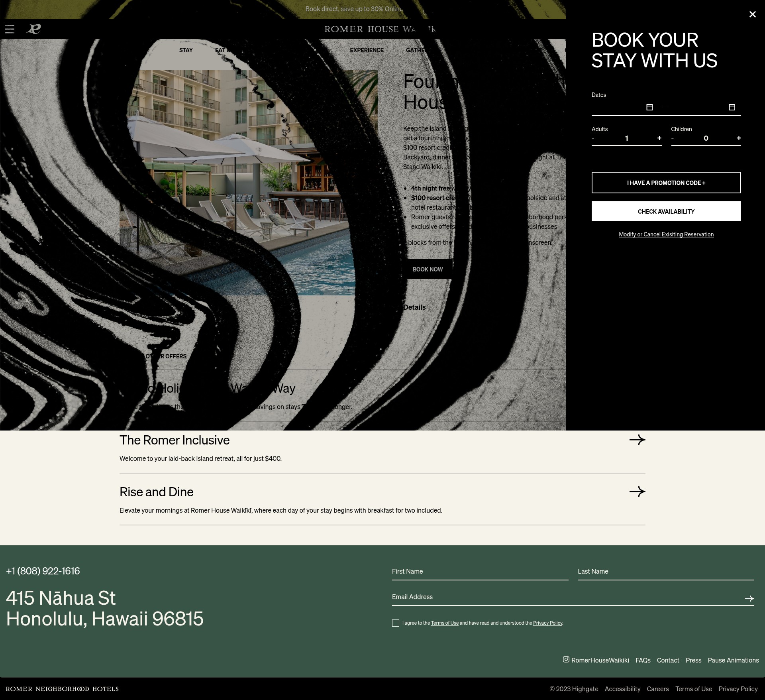The height and width of the screenshot is (700, 765).
Task: Close the booking panel with the X icon
Action: click(752, 14)
